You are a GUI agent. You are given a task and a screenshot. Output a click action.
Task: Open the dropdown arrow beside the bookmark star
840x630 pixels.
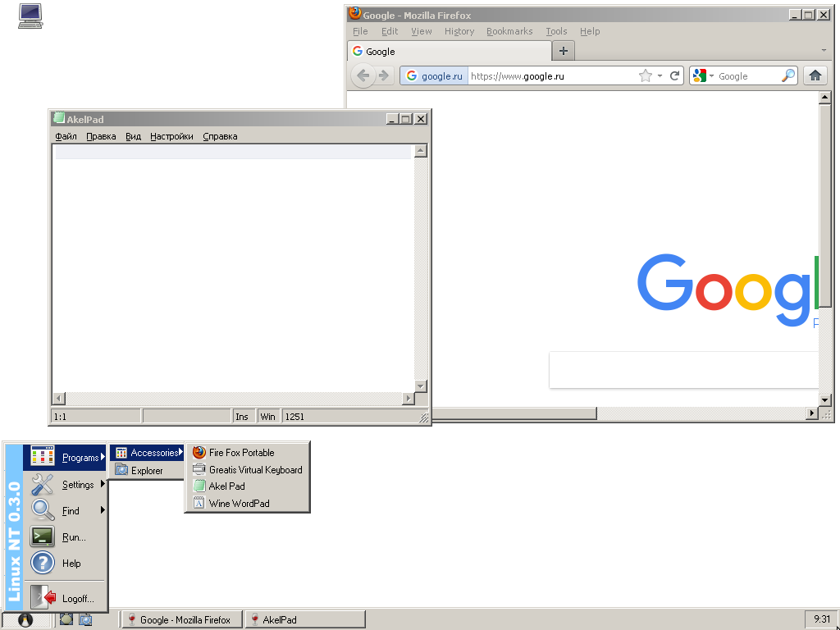[660, 76]
